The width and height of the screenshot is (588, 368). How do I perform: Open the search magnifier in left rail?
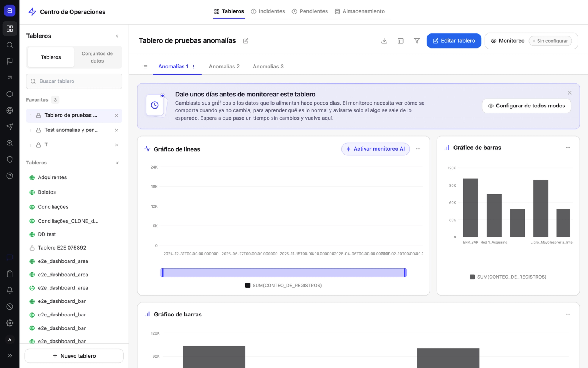tap(10, 45)
